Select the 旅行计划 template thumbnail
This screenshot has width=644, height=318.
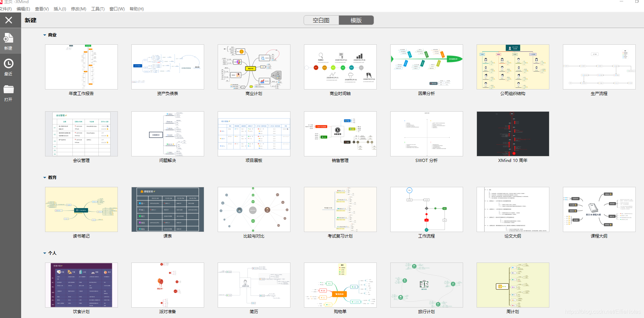(x=427, y=285)
